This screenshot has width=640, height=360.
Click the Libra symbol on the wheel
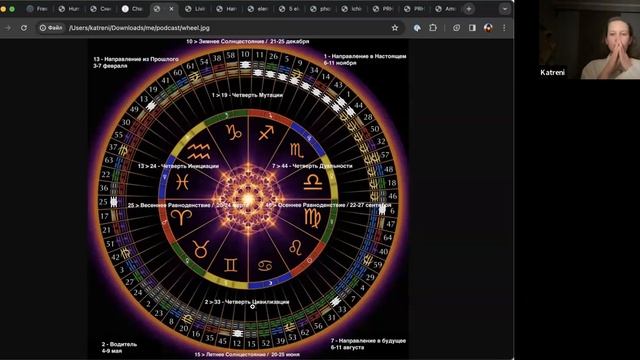point(313,182)
